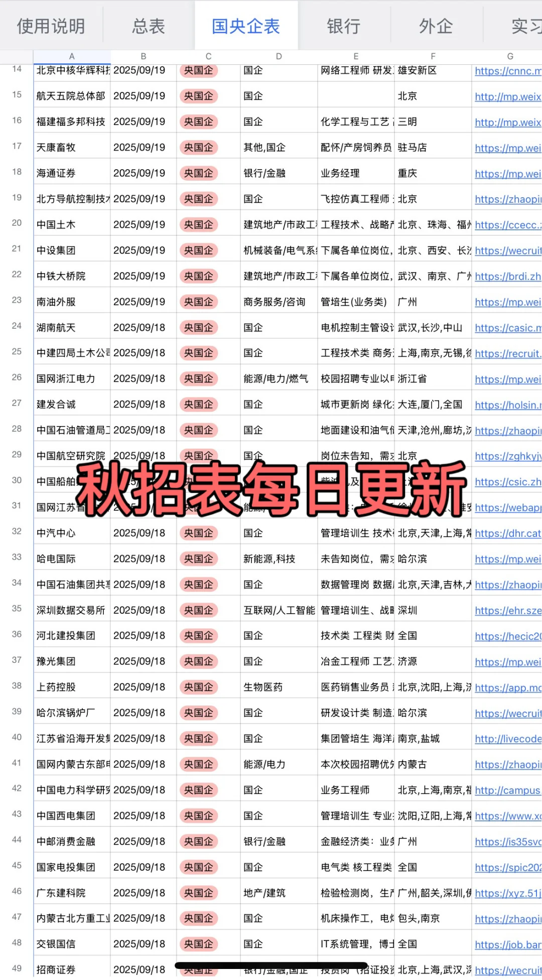Select the cell "国网浙江电力"
This screenshot has height=980, width=542.
pyautogui.click(x=72, y=378)
